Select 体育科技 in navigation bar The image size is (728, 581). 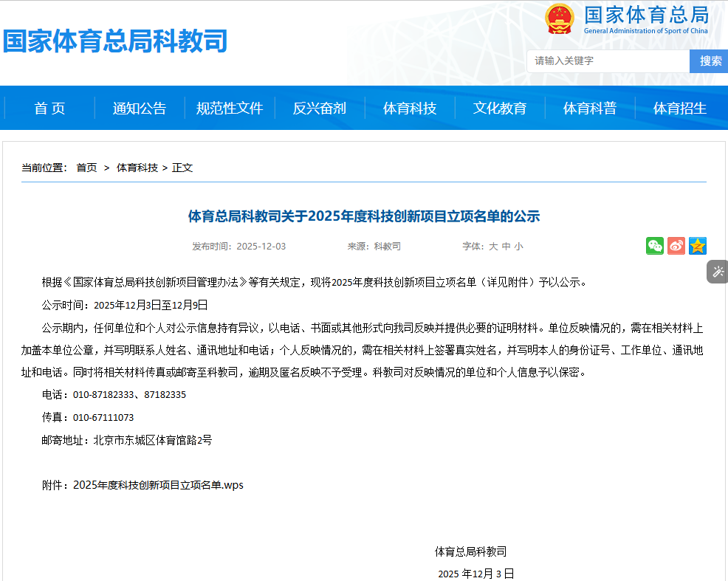(x=410, y=109)
